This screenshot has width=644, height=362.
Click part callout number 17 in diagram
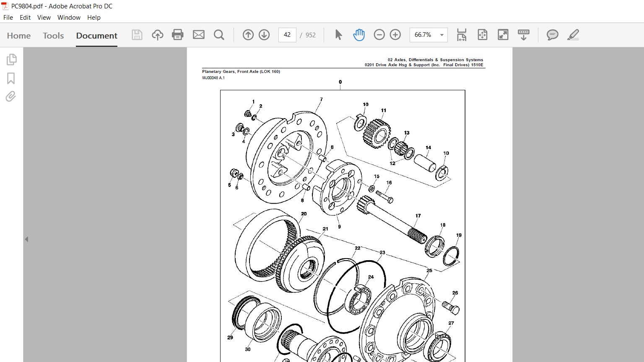coord(418,216)
